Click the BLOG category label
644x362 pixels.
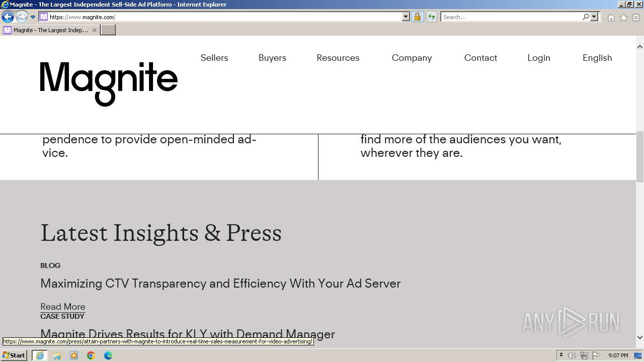[50, 265]
